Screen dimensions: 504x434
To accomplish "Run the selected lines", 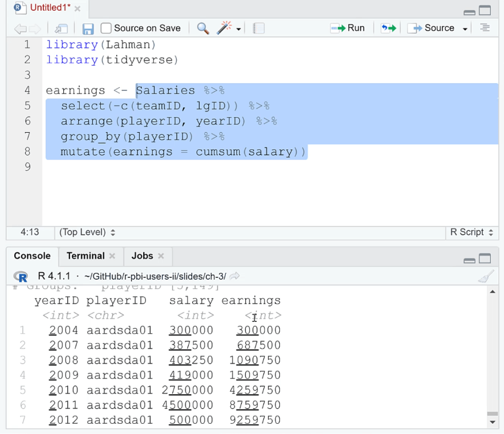I will point(347,28).
